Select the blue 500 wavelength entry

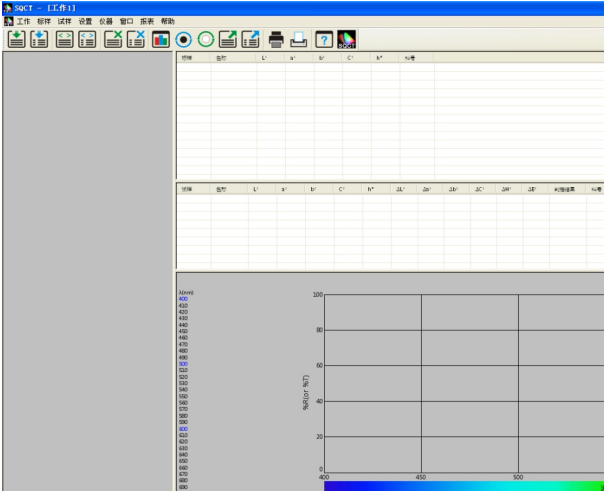[183, 364]
